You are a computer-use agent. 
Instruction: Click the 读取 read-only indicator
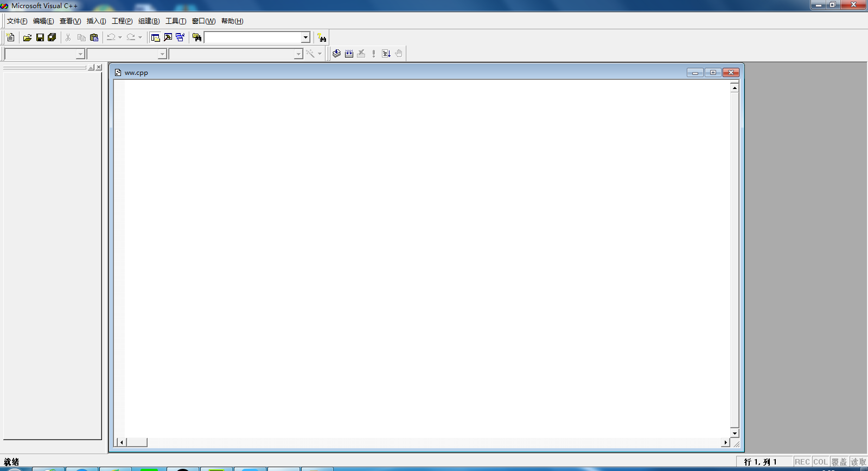point(858,462)
